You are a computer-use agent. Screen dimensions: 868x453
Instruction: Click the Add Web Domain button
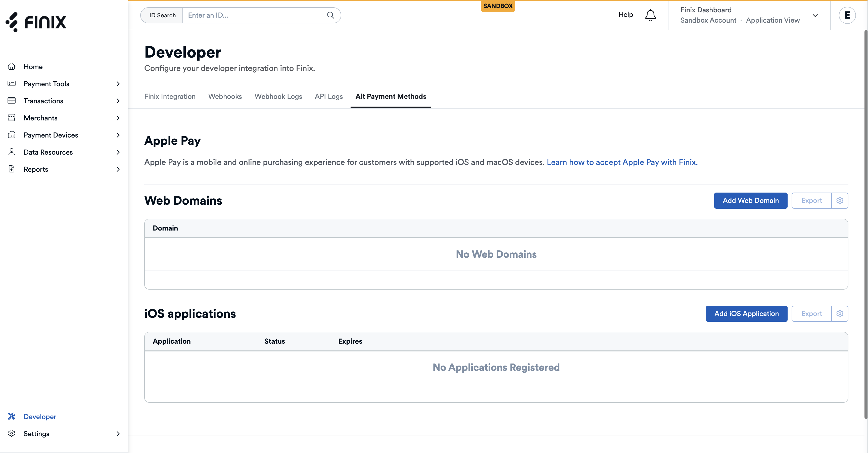tap(750, 201)
